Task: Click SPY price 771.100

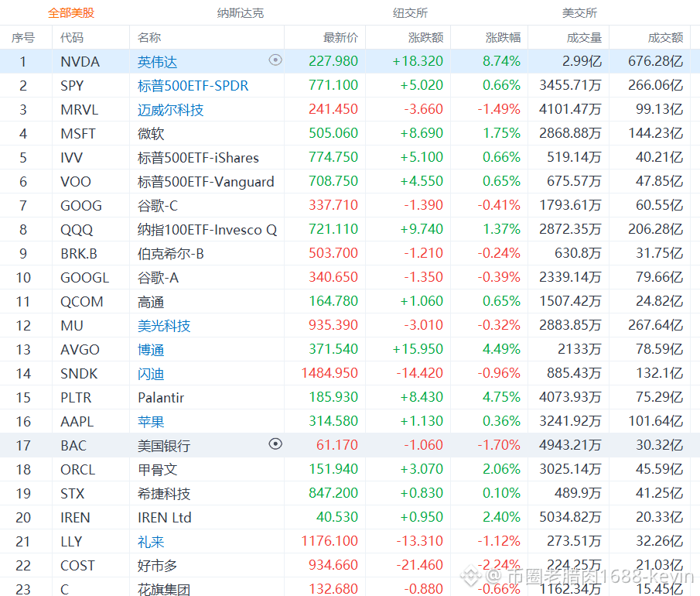Action: point(333,85)
